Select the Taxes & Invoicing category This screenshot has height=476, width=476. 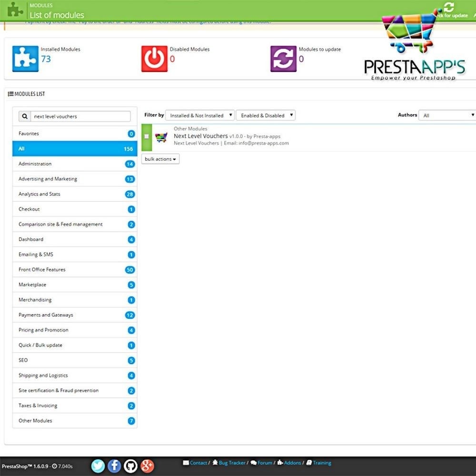tap(75, 406)
